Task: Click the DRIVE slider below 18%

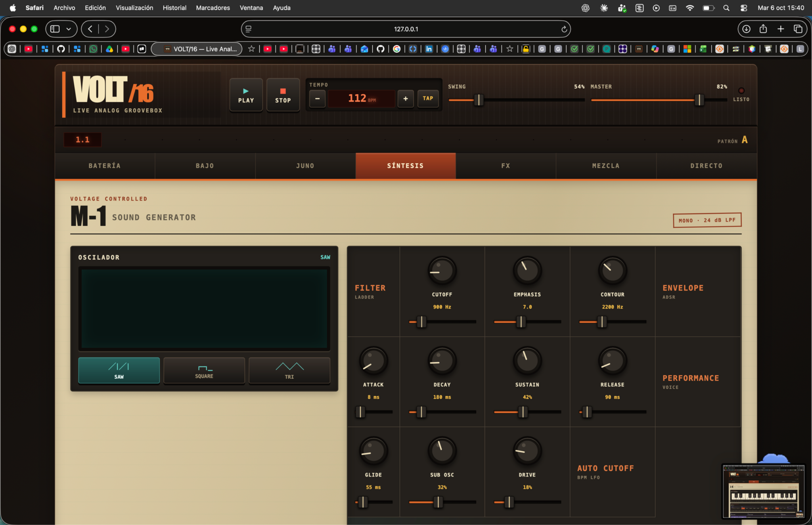Action: [527, 502]
